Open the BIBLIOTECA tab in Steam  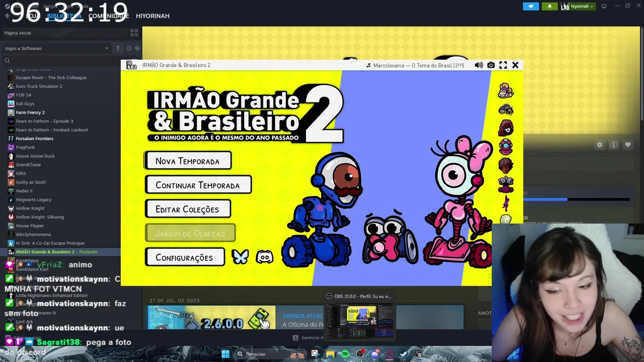64,16
